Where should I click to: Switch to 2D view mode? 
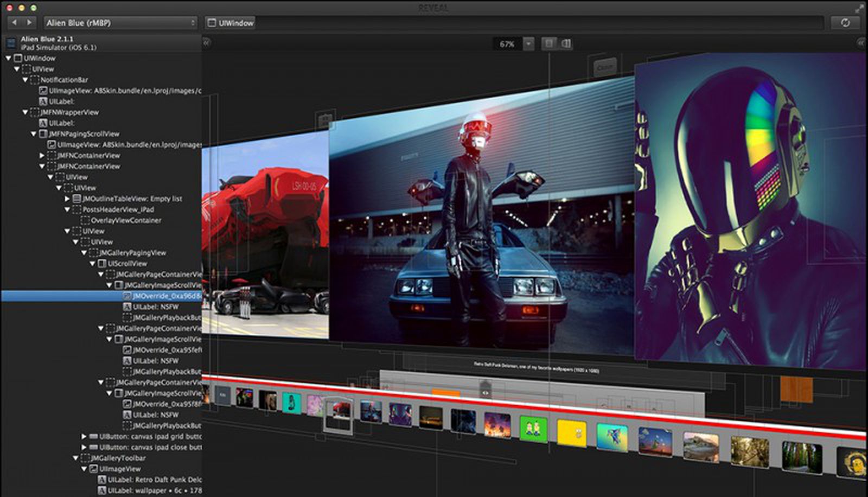click(549, 44)
